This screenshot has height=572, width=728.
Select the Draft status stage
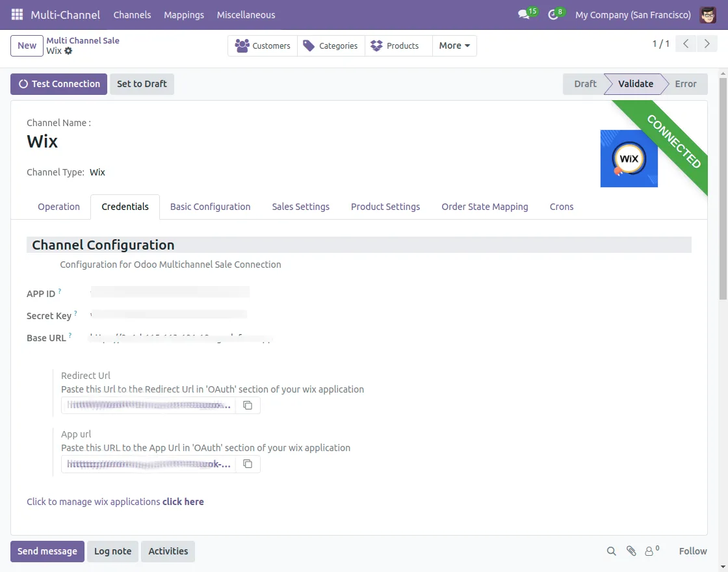[x=585, y=84]
